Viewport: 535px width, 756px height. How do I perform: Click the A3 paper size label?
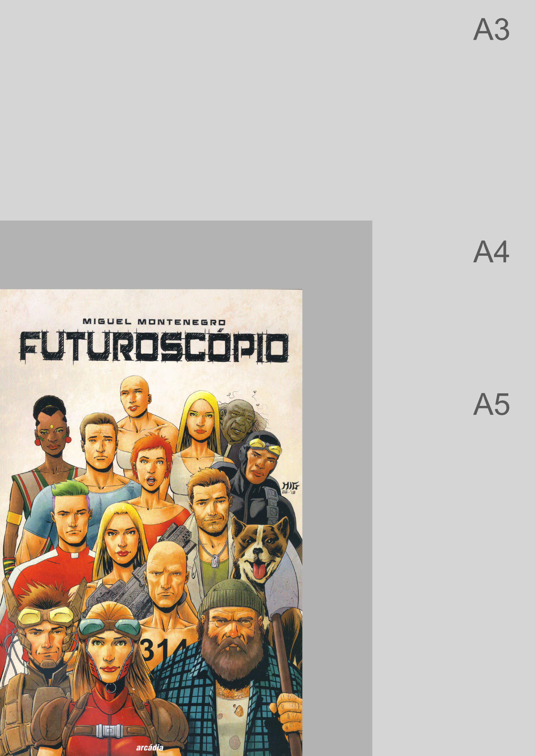click(x=491, y=30)
